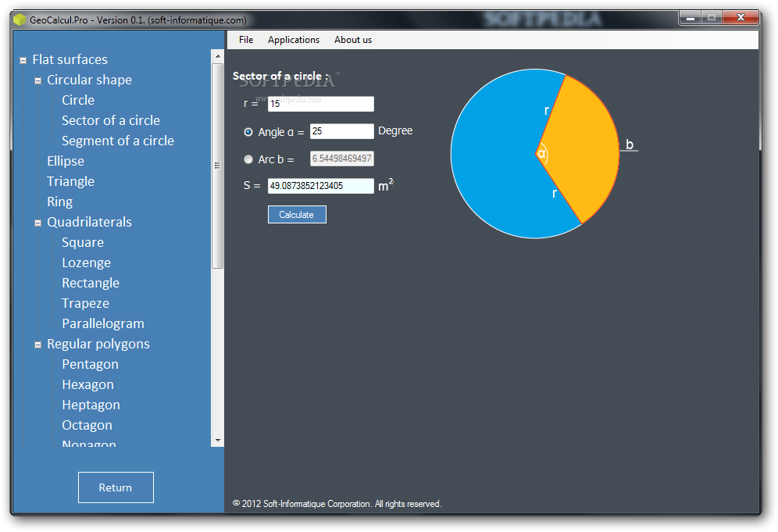
Task: Open the Applications menu
Action: [294, 40]
